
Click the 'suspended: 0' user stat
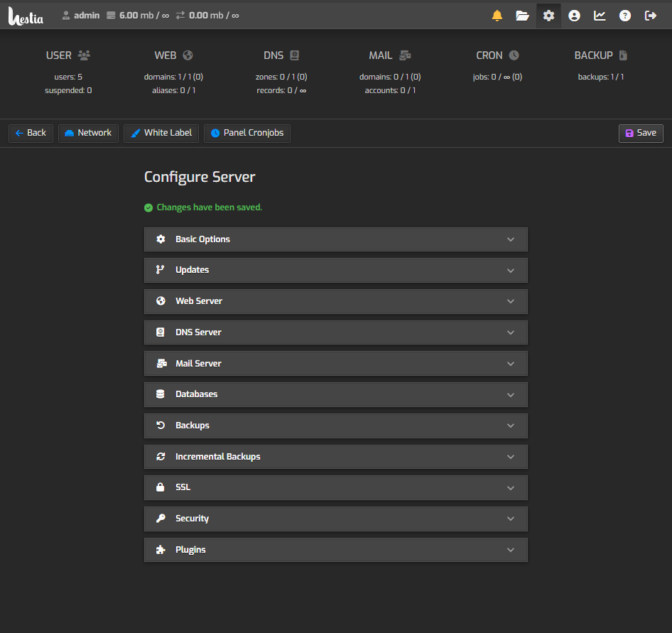(68, 90)
